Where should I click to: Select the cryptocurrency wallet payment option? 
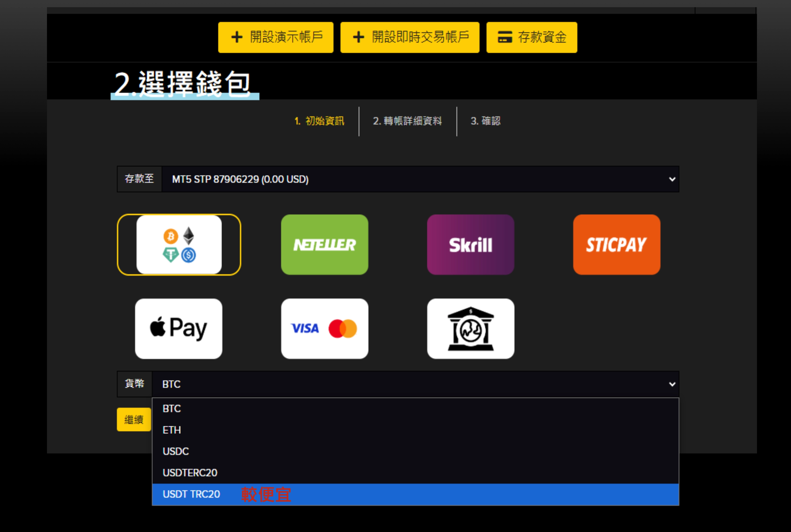click(x=179, y=245)
